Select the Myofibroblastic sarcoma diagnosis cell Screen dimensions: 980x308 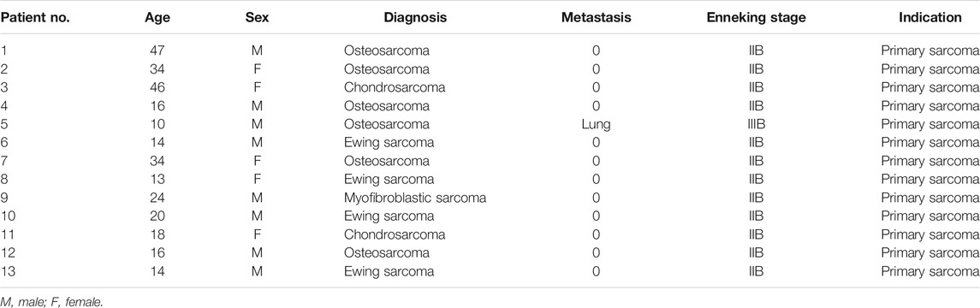coord(415,198)
